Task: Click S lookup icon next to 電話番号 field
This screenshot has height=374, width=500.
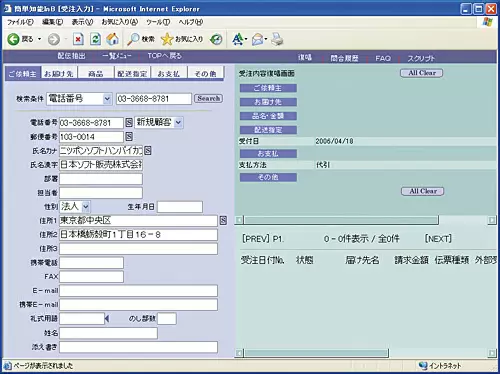Action: click(129, 122)
